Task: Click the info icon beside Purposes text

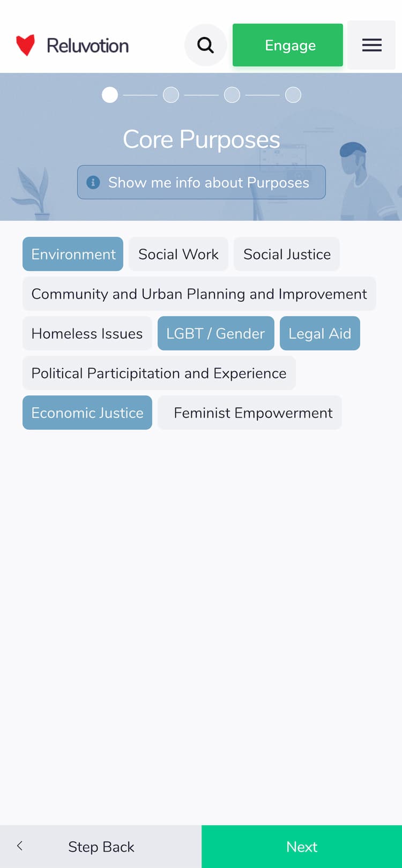Action: pos(93,182)
